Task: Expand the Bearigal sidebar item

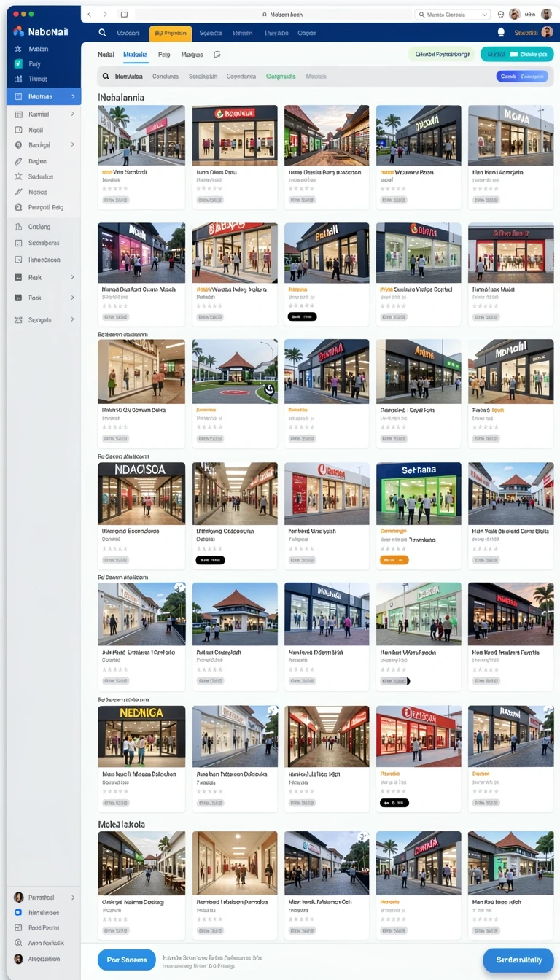Action: tap(73, 145)
